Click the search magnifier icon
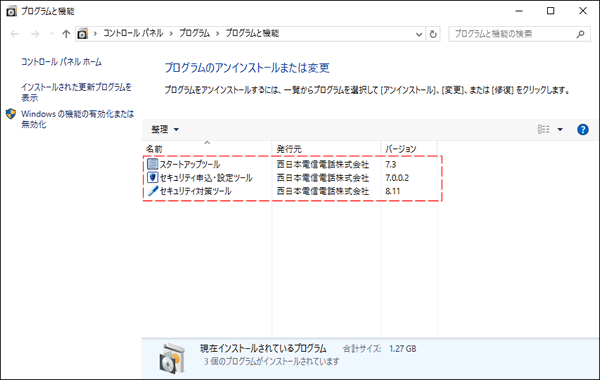This screenshot has height=380, width=600. (x=580, y=34)
